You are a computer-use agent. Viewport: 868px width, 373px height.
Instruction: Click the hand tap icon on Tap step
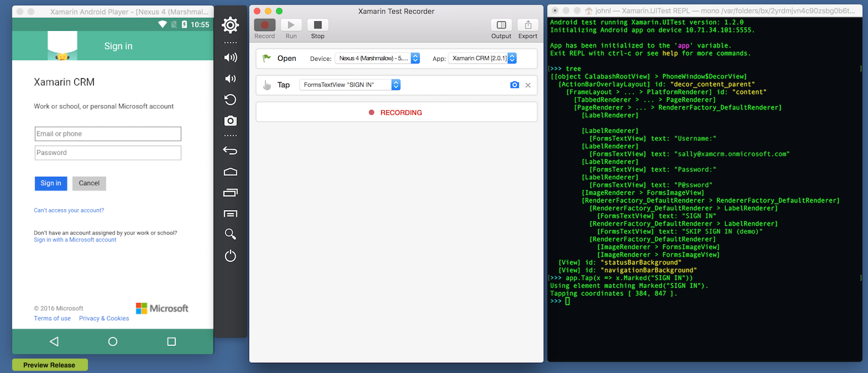[x=267, y=85]
